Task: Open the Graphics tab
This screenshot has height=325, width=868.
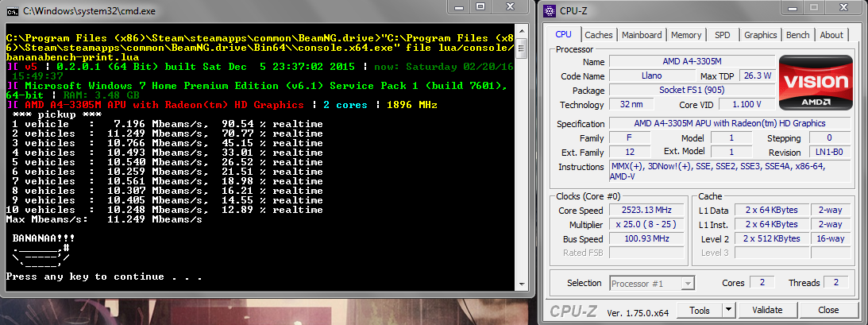Action: pos(760,35)
